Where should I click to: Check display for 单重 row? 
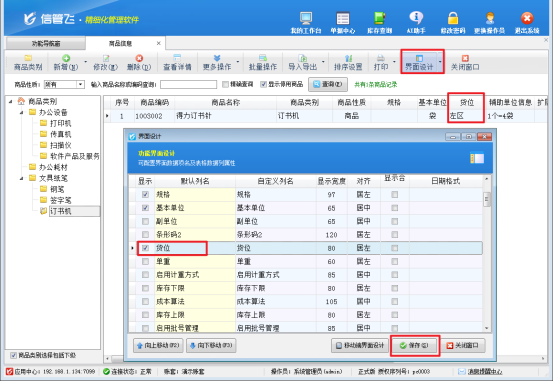[x=145, y=261]
